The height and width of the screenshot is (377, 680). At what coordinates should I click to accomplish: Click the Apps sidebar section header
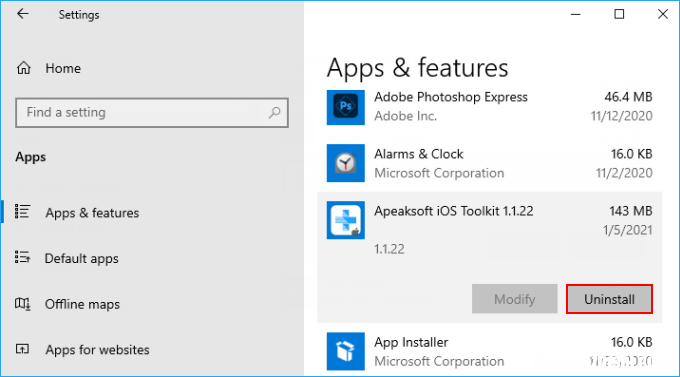pyautogui.click(x=30, y=157)
